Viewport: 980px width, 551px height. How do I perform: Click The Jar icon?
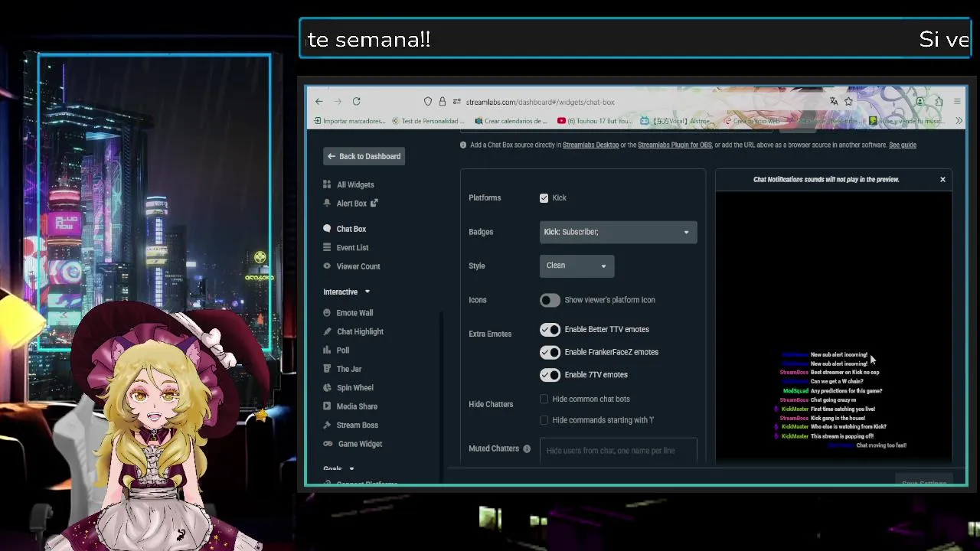click(327, 369)
